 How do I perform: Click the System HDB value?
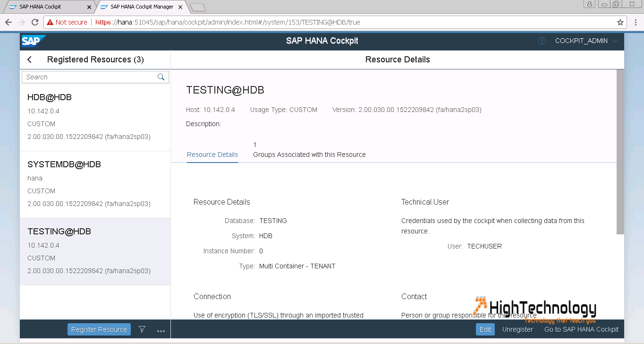pyautogui.click(x=266, y=236)
